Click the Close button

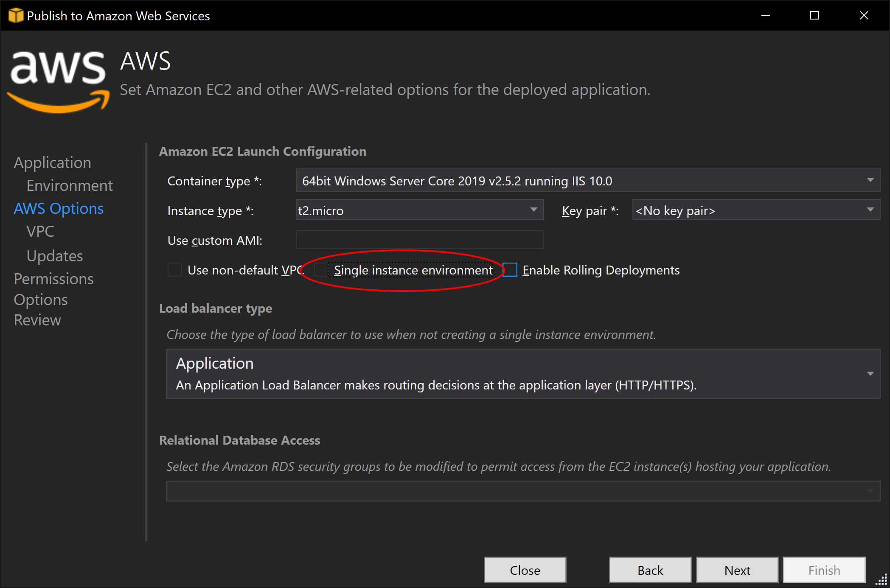[x=525, y=570]
